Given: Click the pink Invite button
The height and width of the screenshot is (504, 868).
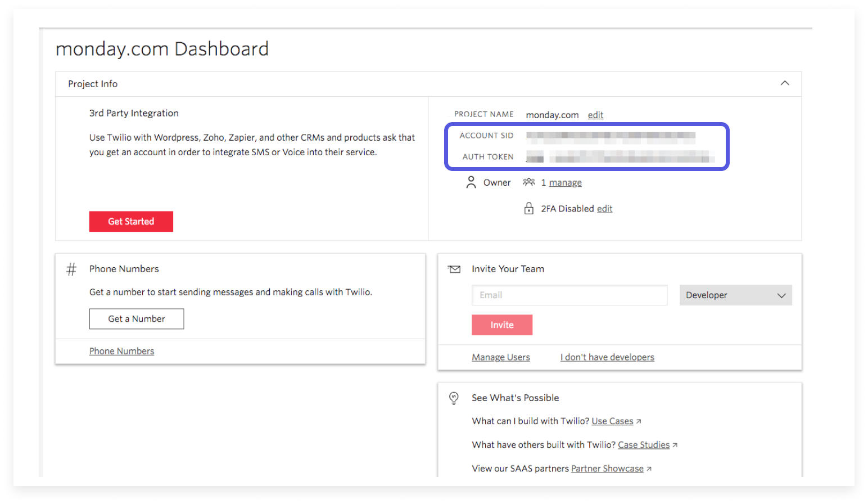Looking at the screenshot, I should 502,325.
